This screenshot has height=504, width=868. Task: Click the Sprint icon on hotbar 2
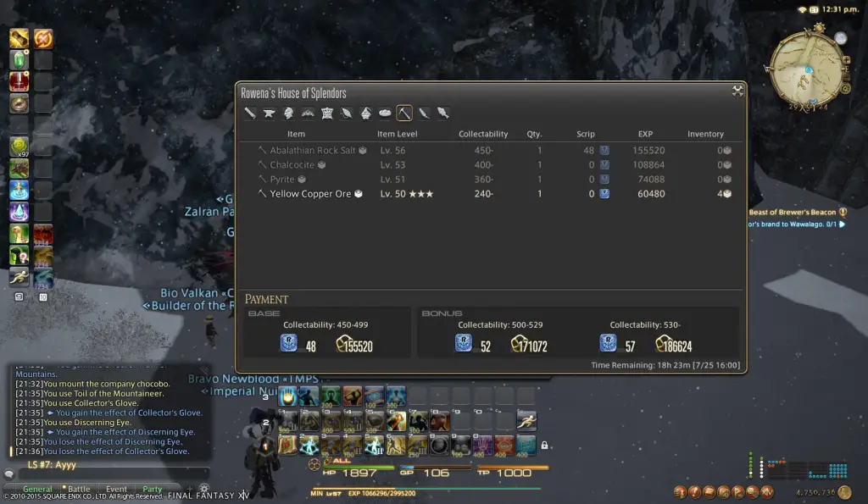526,421
